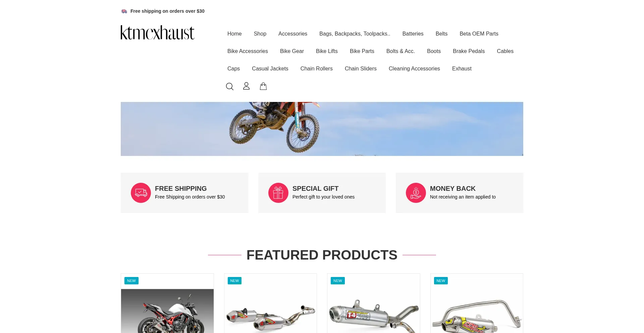Navigate to Brake Pedals category
Screen dimensions: 644x333
(x=469, y=51)
